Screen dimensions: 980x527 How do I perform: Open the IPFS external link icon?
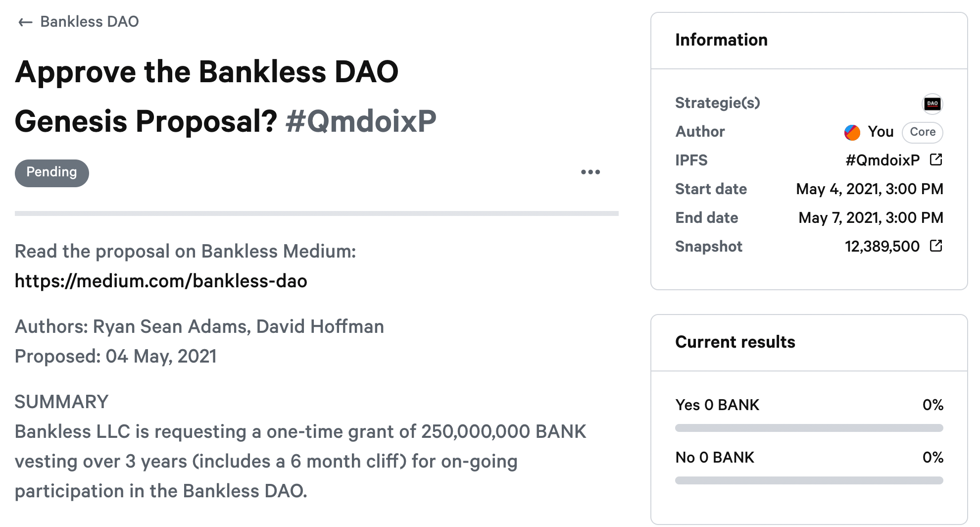point(936,159)
